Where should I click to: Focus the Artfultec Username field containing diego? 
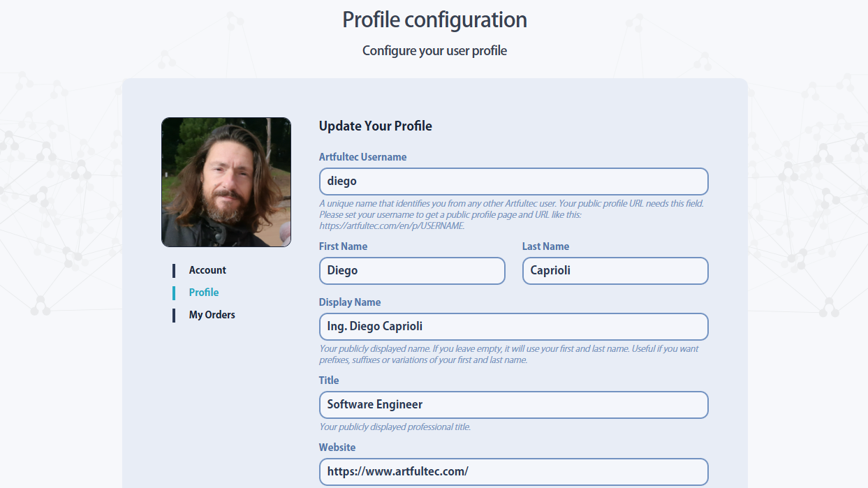pos(513,182)
